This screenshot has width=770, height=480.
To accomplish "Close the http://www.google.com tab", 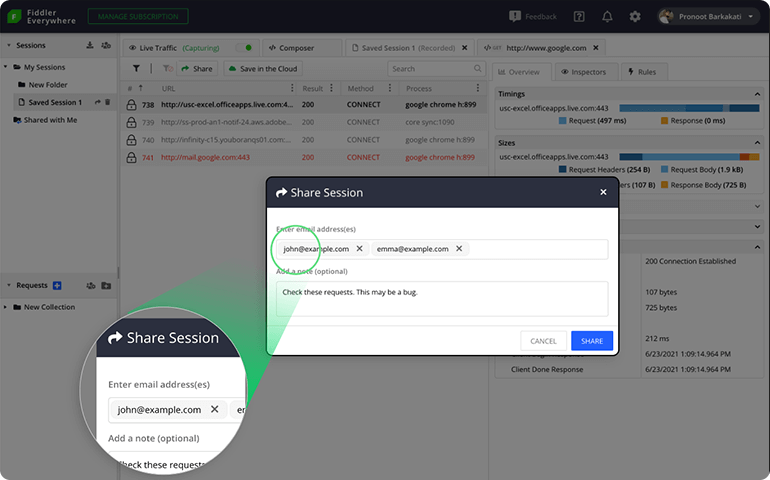I will 596,48.
